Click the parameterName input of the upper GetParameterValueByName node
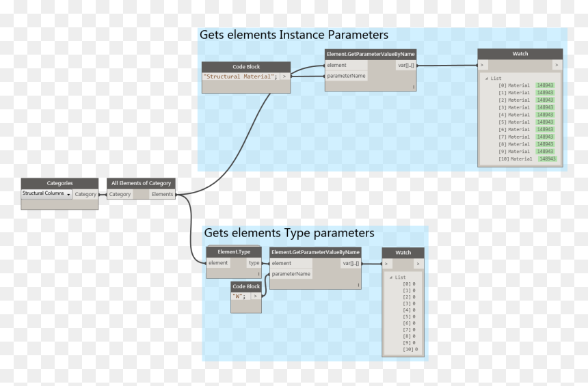Image resolution: width=588 pixels, height=386 pixels. click(x=346, y=76)
